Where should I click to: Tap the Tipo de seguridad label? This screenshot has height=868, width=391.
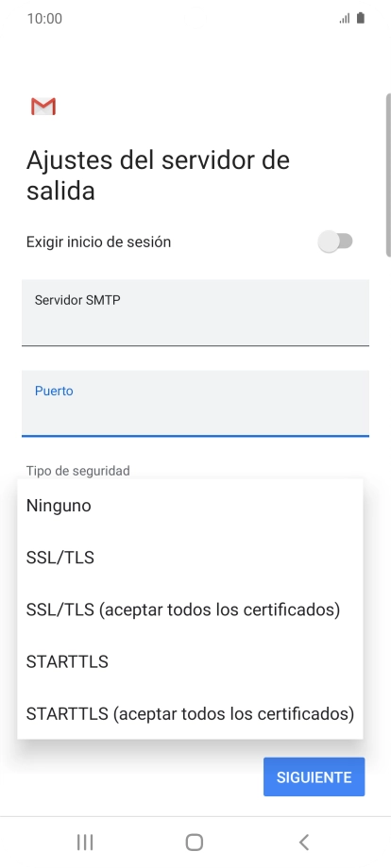click(78, 471)
